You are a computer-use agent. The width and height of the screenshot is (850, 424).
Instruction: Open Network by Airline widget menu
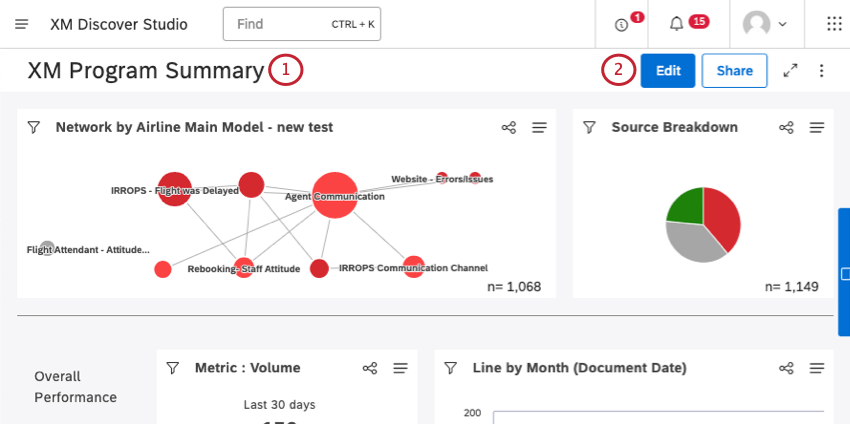(539, 127)
